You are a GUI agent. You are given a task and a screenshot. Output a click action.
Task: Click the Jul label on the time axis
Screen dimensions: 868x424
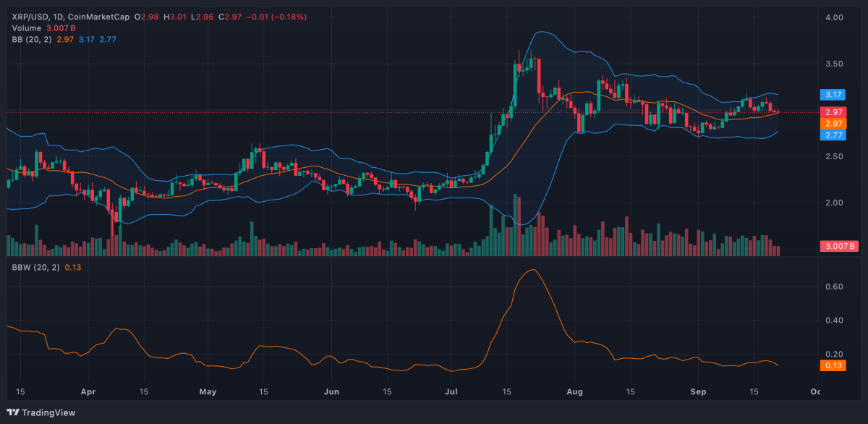pyautogui.click(x=451, y=391)
